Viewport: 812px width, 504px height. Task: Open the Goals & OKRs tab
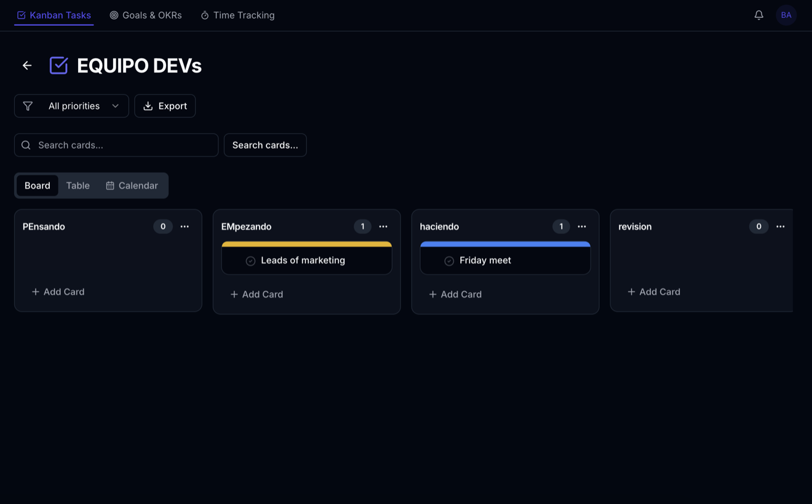point(146,15)
